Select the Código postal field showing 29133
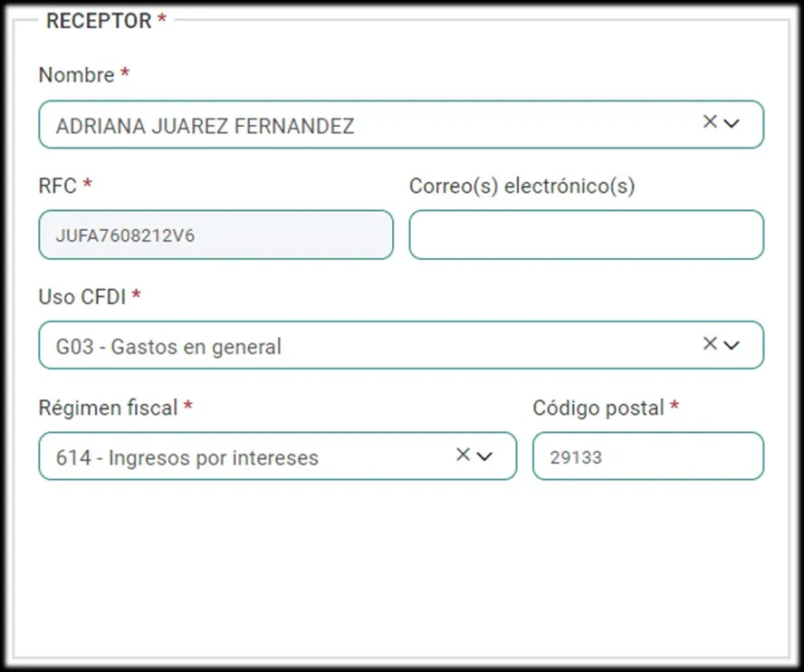This screenshot has width=804, height=672. (647, 456)
